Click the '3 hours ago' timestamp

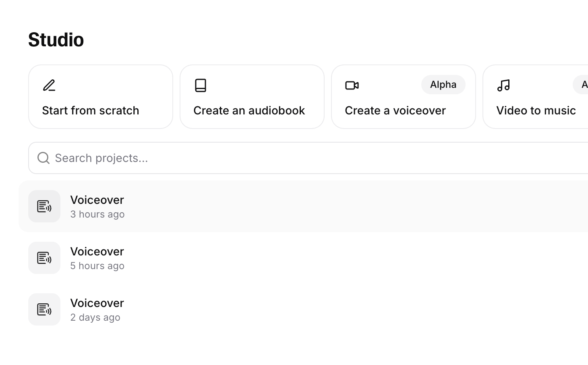coord(97,214)
